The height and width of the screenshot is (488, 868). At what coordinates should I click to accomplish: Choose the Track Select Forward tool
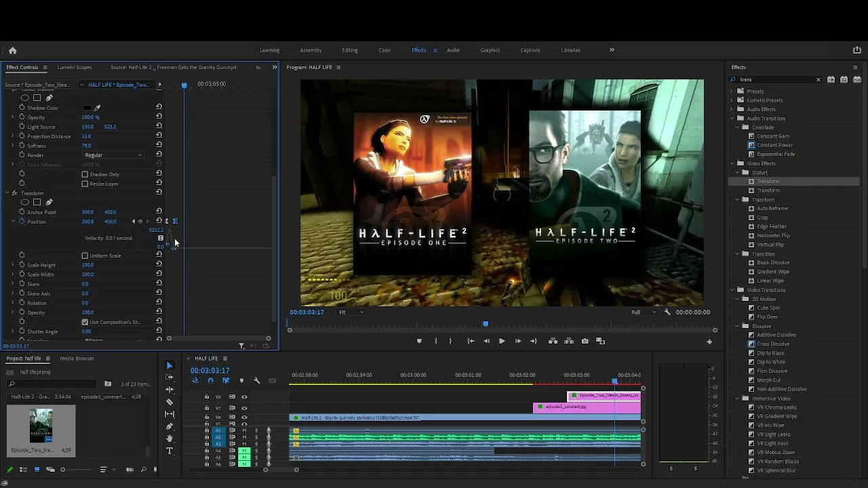click(x=170, y=378)
